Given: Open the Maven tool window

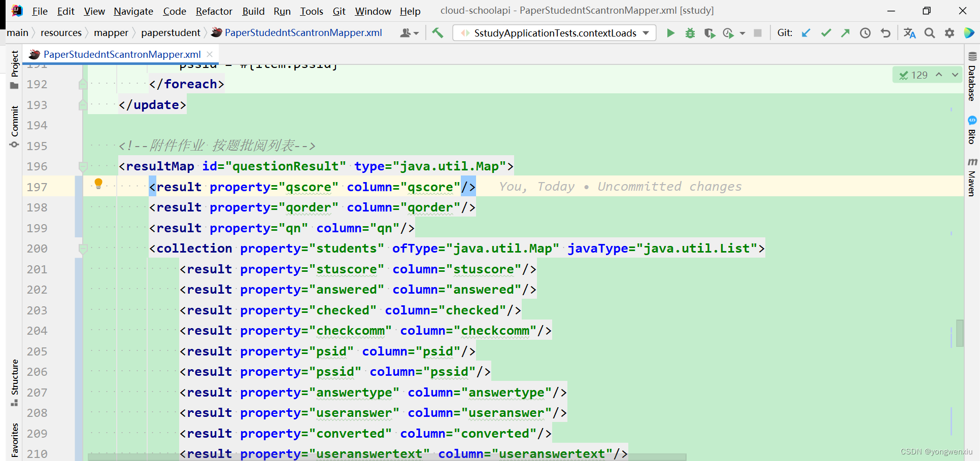Looking at the screenshot, I should pos(972,177).
